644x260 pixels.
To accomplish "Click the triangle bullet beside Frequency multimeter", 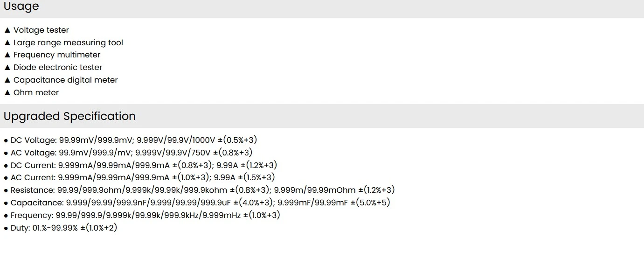I will pyautogui.click(x=7, y=55).
